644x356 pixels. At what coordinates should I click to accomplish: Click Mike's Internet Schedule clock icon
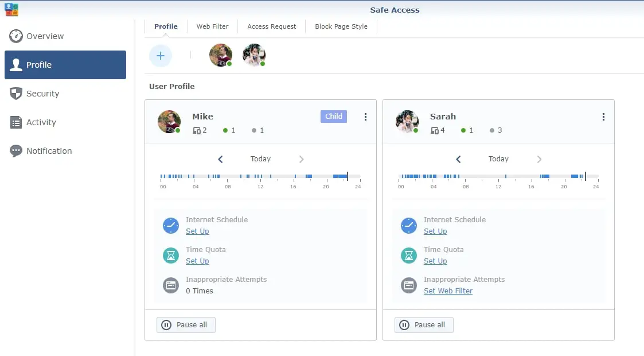pos(170,226)
